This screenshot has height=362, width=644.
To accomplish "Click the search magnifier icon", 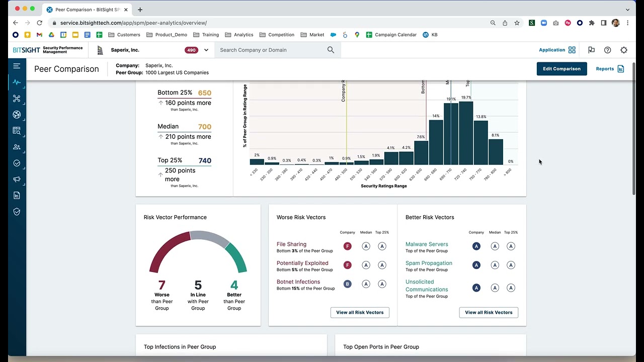I will [331, 50].
